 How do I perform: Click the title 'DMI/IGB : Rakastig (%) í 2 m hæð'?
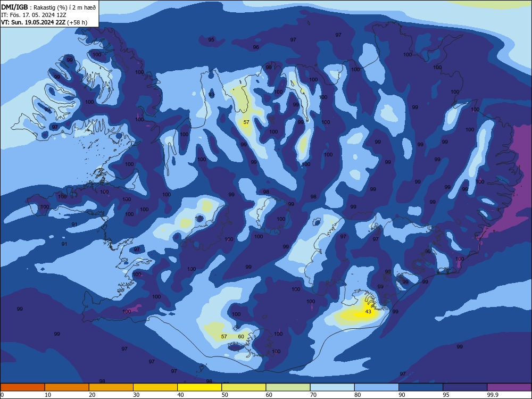(48, 7)
